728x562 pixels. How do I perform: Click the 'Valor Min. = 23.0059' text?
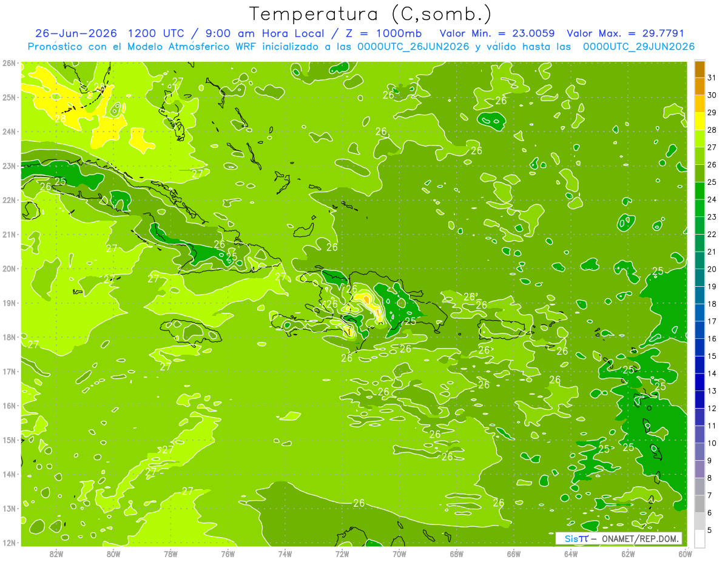[497, 33]
